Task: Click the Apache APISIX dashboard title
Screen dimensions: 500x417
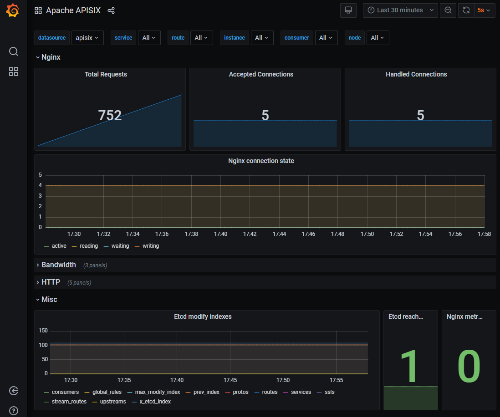Action: click(73, 11)
